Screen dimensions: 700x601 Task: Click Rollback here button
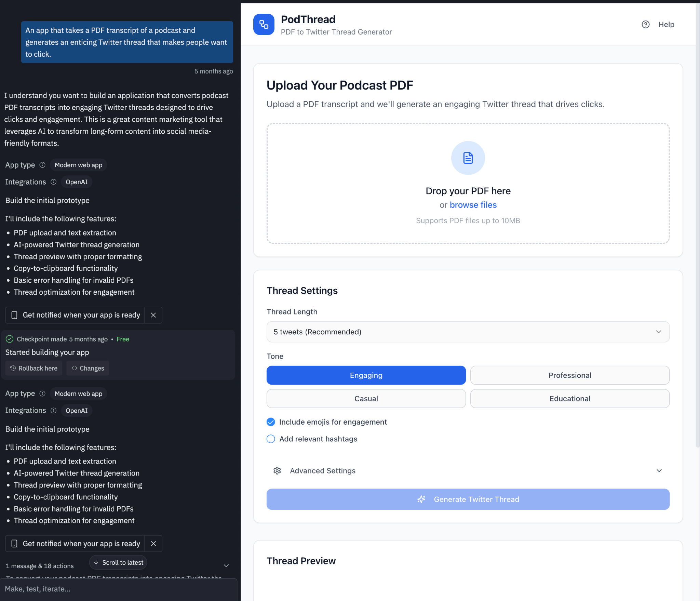click(34, 368)
